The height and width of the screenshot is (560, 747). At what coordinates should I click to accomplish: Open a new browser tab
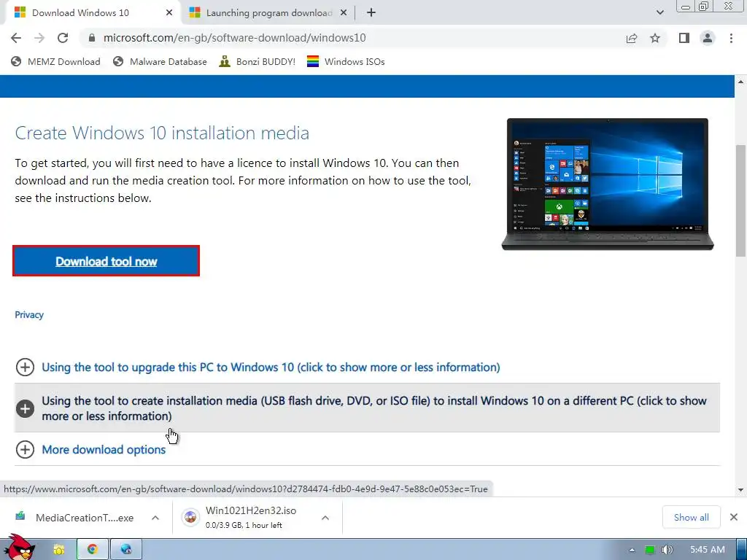371,13
